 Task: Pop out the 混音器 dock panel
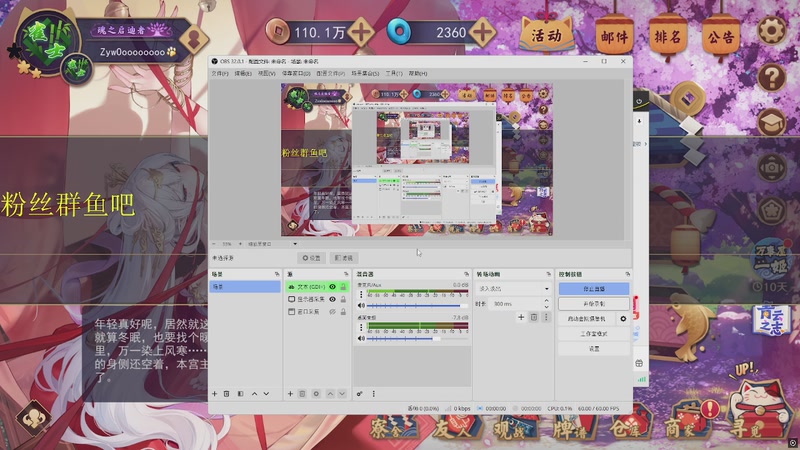(x=466, y=274)
